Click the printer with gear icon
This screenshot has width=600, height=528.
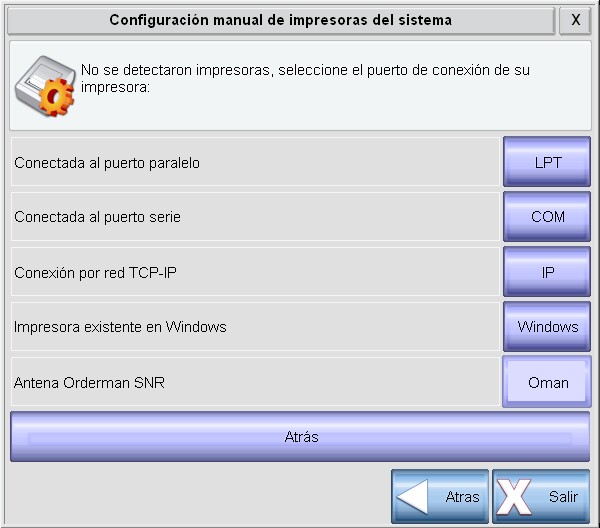point(45,86)
